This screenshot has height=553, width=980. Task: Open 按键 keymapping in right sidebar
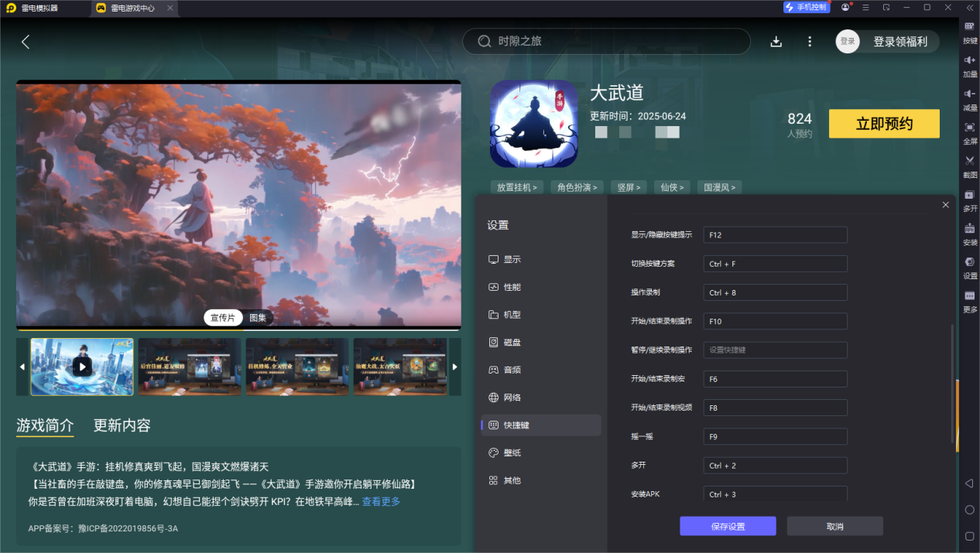970,33
